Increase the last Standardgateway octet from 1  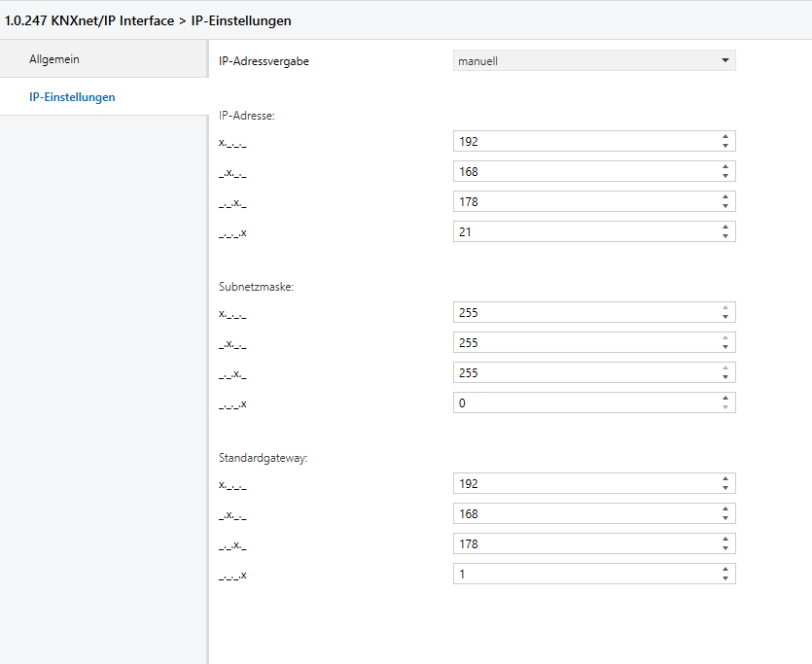pos(725,570)
